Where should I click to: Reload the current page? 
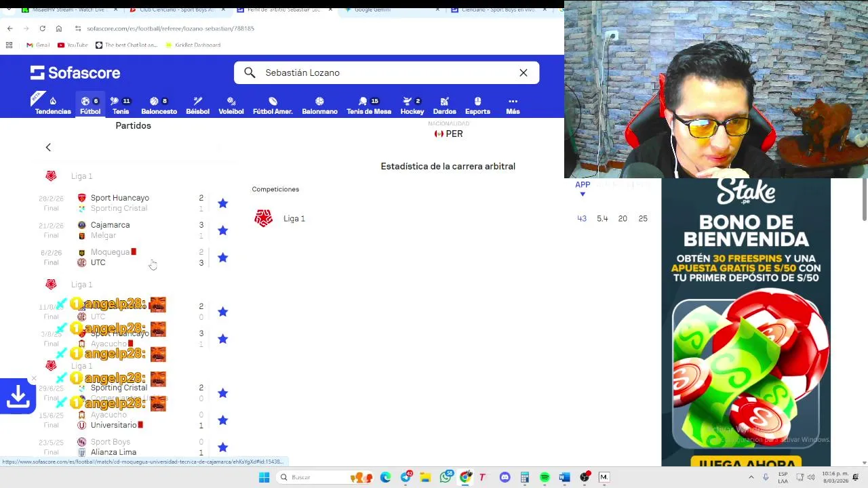[x=42, y=28]
